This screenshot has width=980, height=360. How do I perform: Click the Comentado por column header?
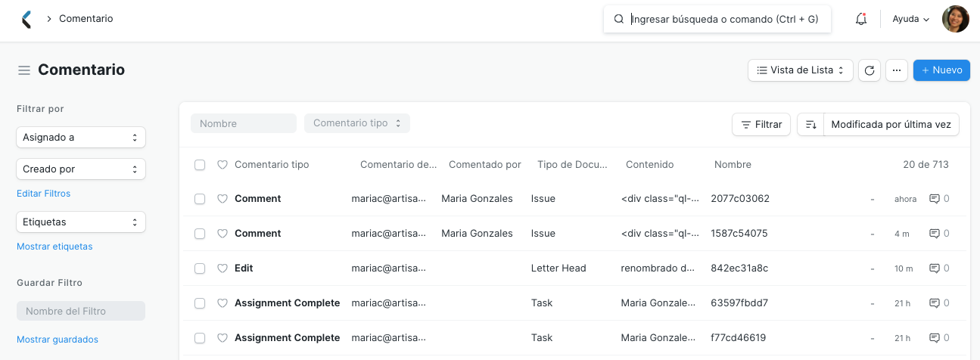click(485, 165)
